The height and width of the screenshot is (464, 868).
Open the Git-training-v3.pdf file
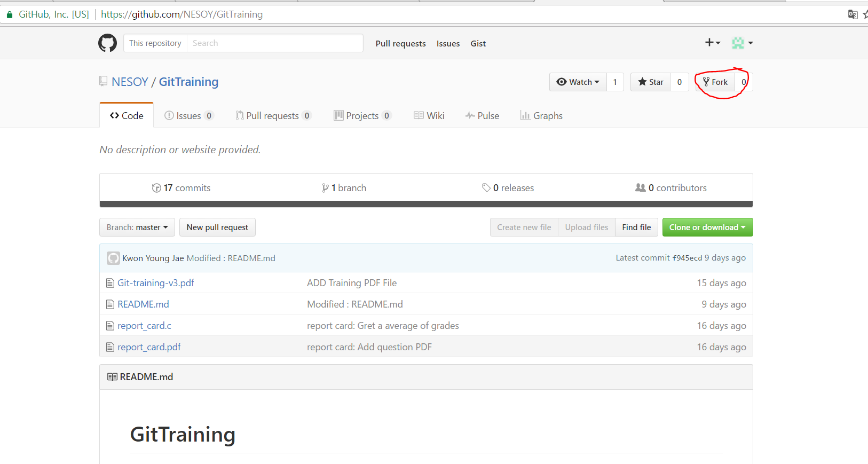click(156, 283)
